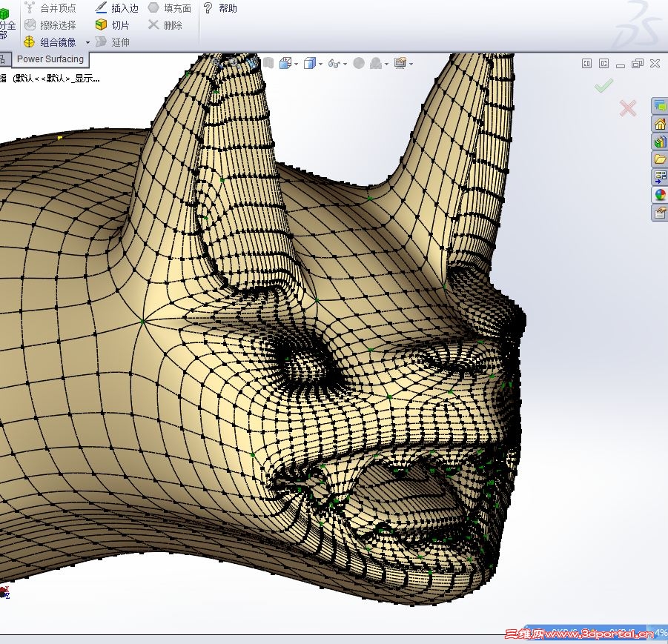Open the Appearances color ball panel

click(660, 195)
